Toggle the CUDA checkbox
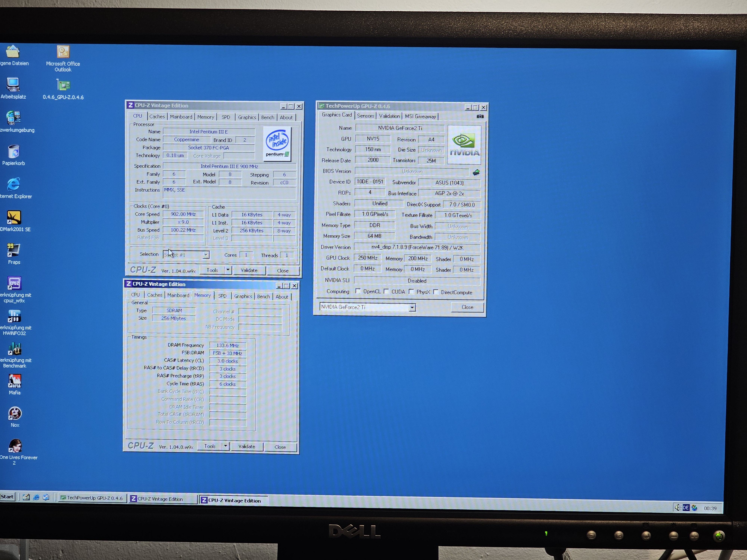747x560 pixels. pos(386,291)
